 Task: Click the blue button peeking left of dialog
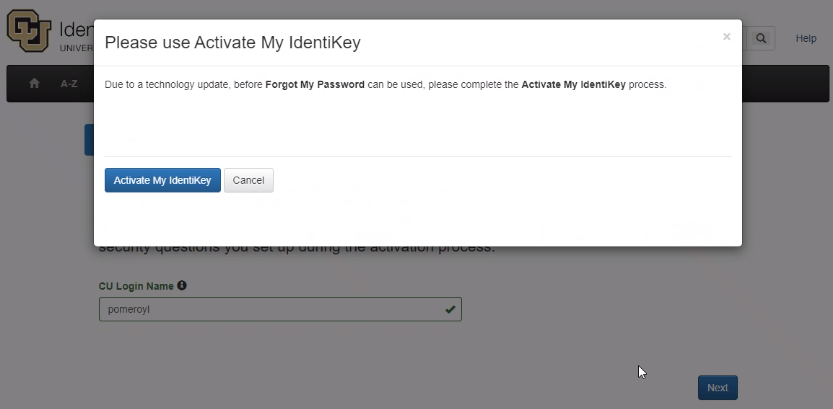click(89, 140)
